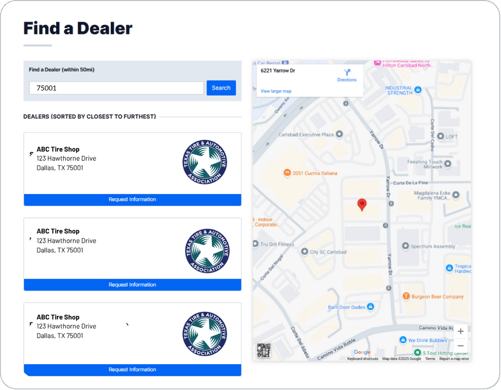
Task: Click the third dealer's Request Information button
Action: point(132,370)
